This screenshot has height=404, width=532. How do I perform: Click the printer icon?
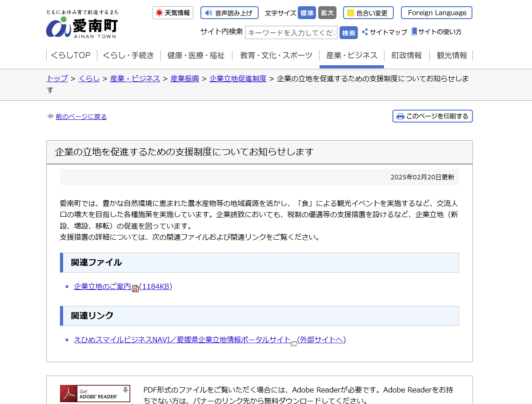[400, 116]
